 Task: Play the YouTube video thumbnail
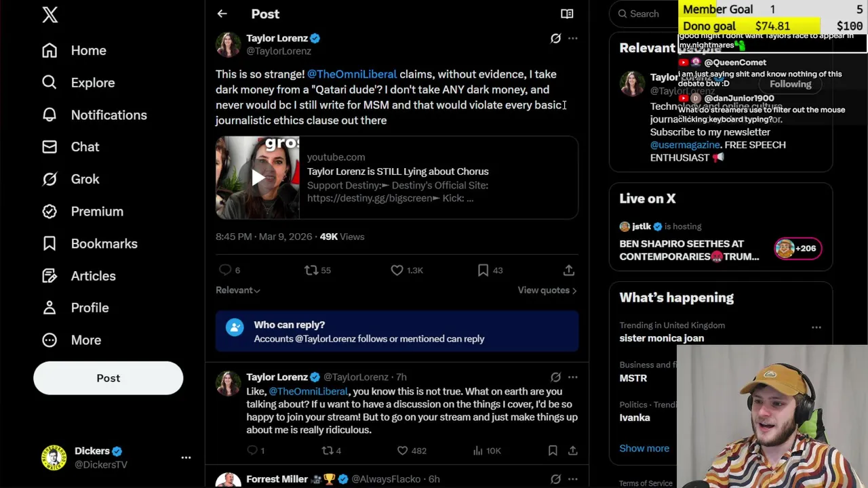coord(258,178)
